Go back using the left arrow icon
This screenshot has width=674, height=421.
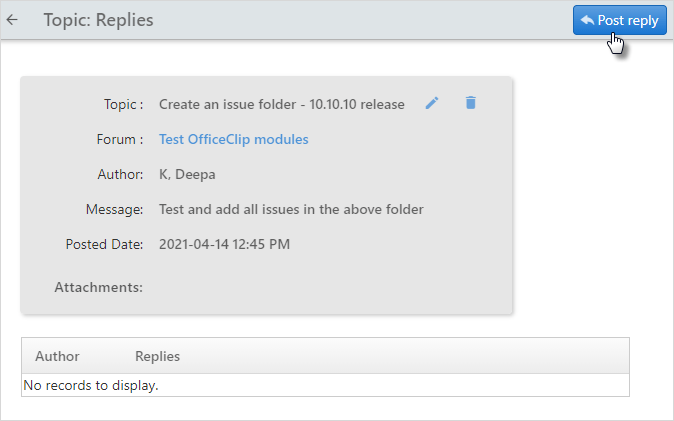12,20
